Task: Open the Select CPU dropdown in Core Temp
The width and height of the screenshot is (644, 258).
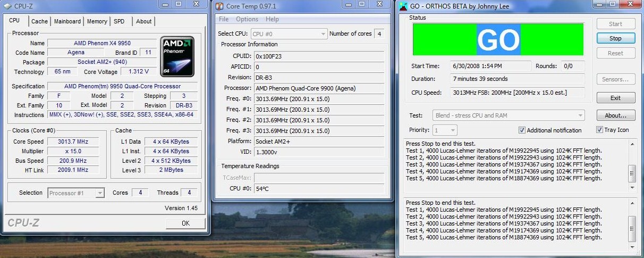Action: (289, 34)
